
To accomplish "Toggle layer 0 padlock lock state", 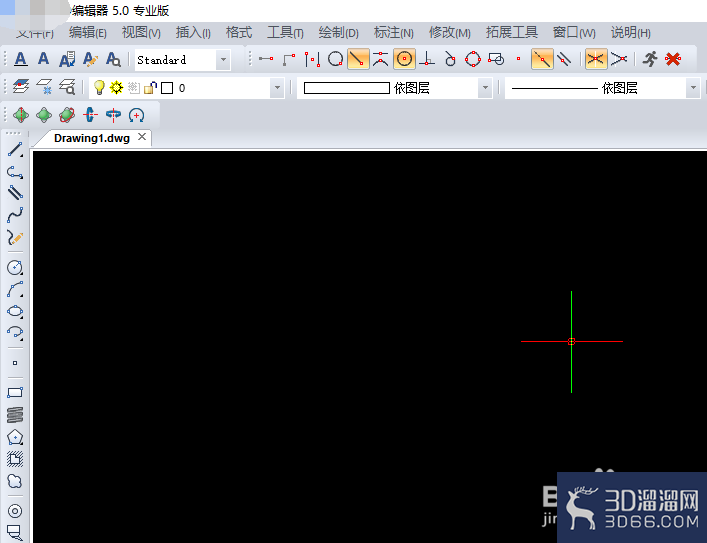I will [150, 87].
